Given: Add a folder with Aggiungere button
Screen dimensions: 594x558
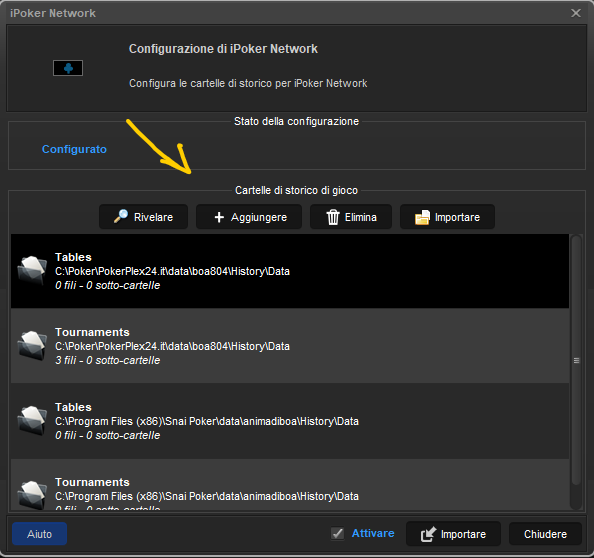Looking at the screenshot, I should tap(249, 217).
